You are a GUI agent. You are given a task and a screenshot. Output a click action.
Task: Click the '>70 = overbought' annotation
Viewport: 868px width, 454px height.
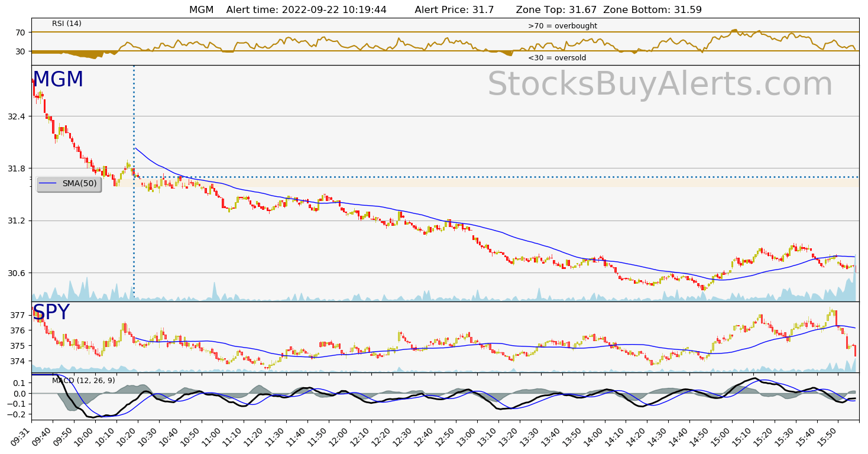pyautogui.click(x=562, y=26)
